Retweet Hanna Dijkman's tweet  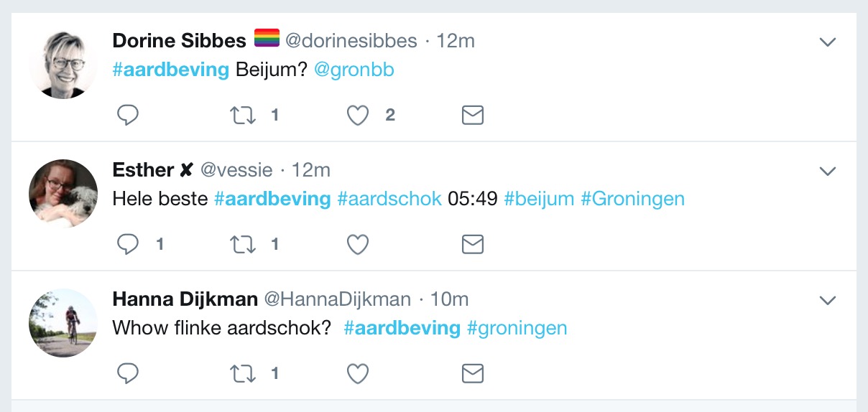[x=243, y=373]
